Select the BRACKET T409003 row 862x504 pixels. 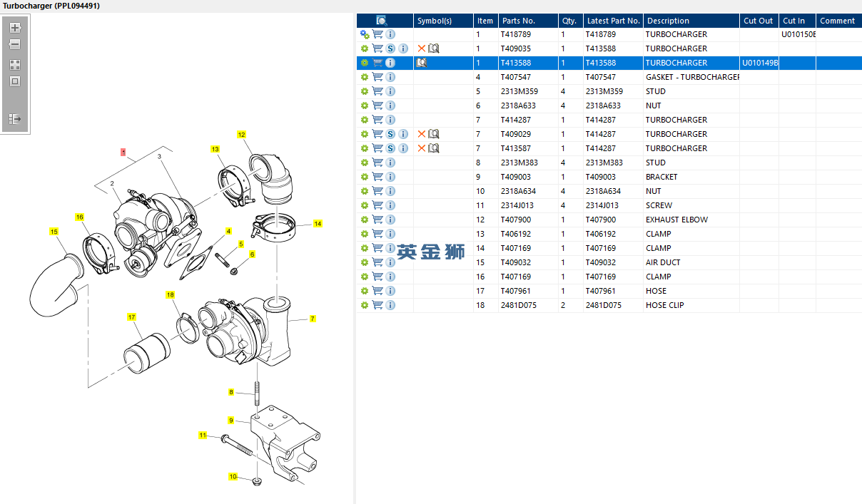[661, 177]
